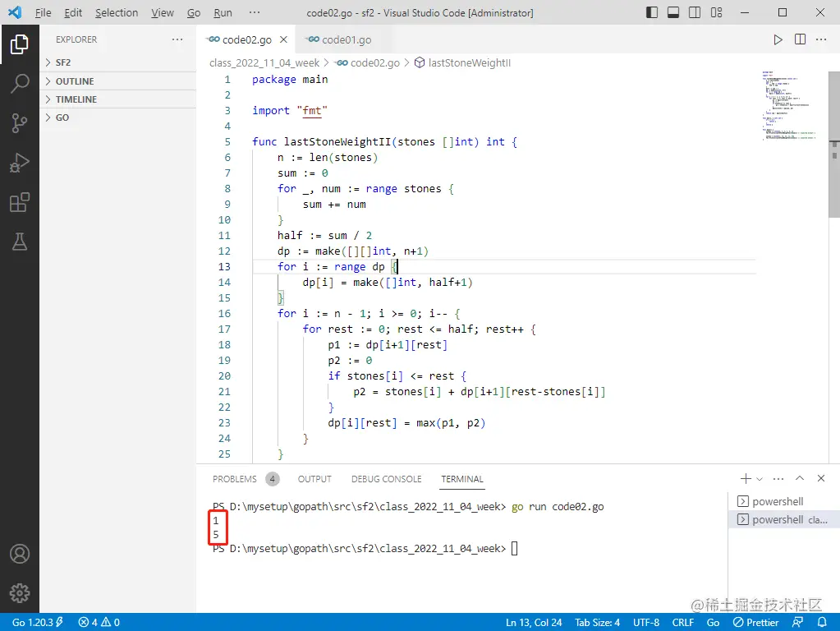Open editor More Actions menu
Screen dimensions: 840x631
click(x=821, y=39)
